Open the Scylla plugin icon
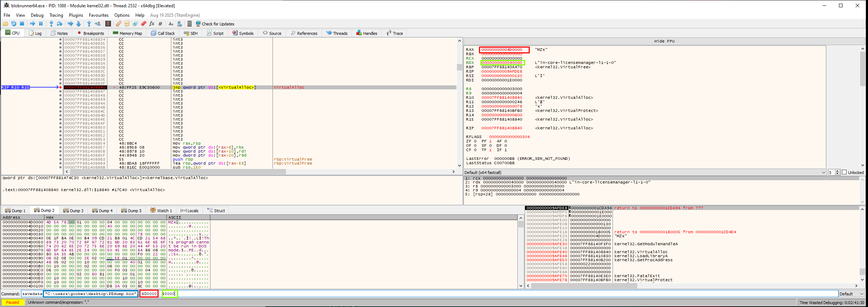Viewport: 868px width, 307px height. coord(108,24)
